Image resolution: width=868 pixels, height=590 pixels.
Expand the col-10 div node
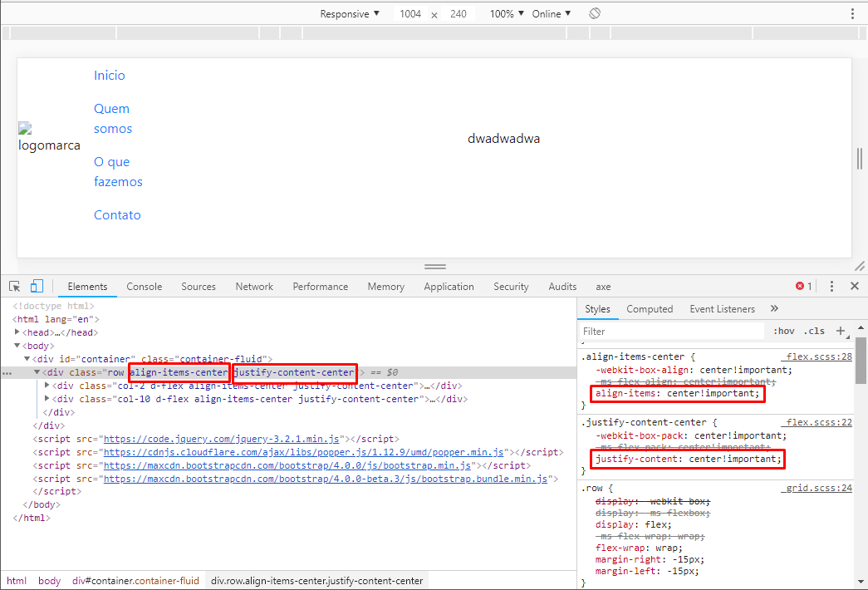click(x=47, y=398)
